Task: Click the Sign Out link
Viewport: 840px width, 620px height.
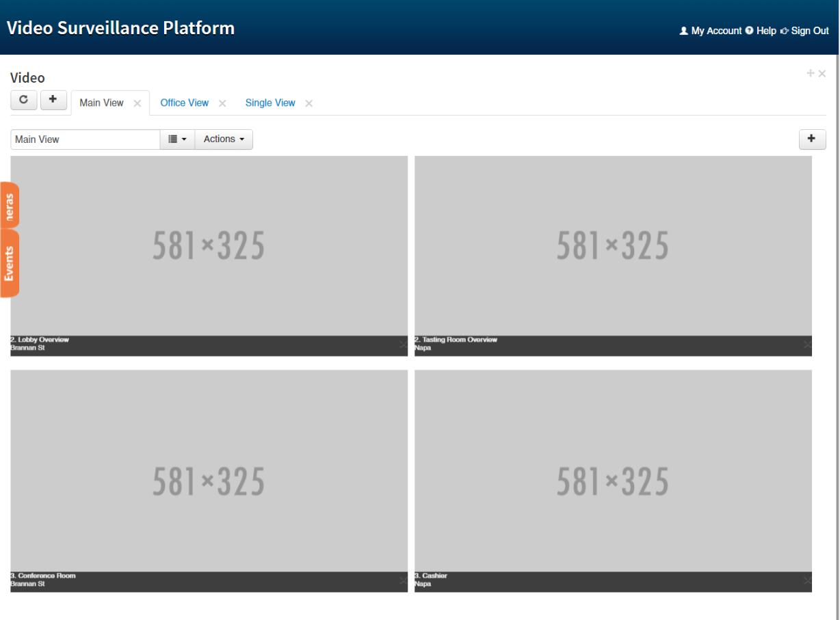Action: click(809, 30)
